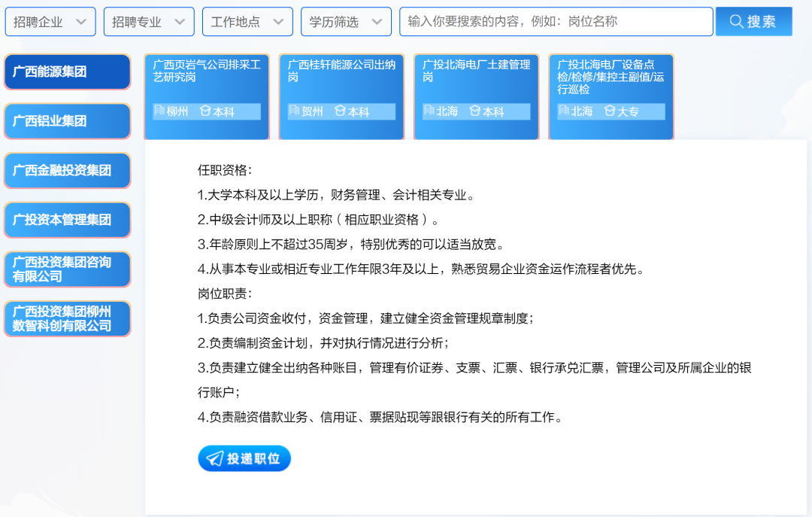Click the 任职资格 heading text
This screenshot has width=812, height=517.
point(225,170)
